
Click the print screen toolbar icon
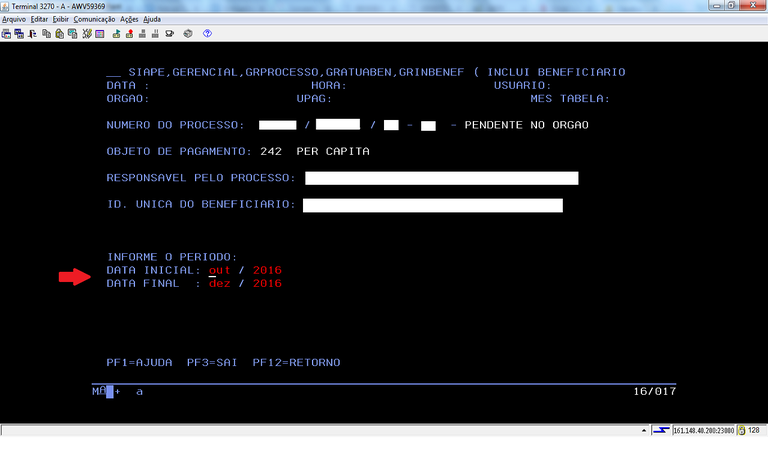(x=6, y=34)
